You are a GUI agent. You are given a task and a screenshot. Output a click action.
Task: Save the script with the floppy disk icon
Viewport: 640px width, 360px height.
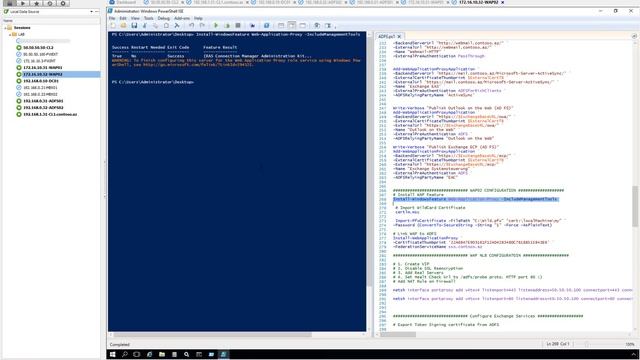(134, 25)
